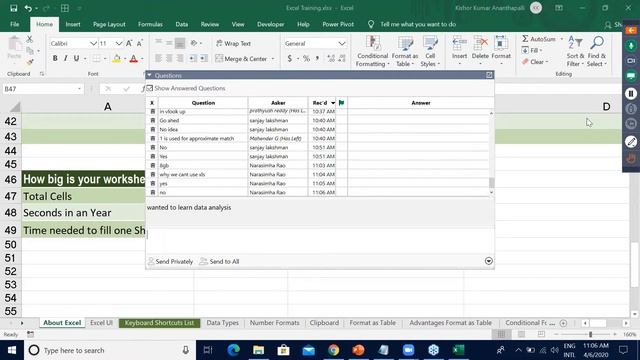Open the Calibri font name dropdown

tap(93, 43)
